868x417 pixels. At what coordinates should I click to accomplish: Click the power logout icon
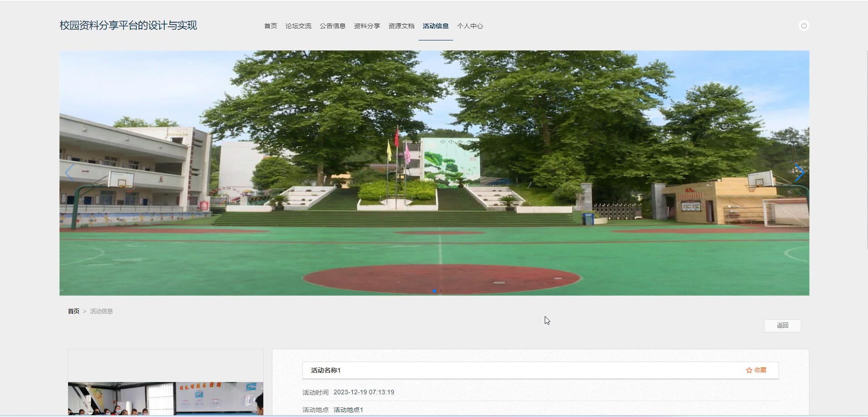point(804,26)
